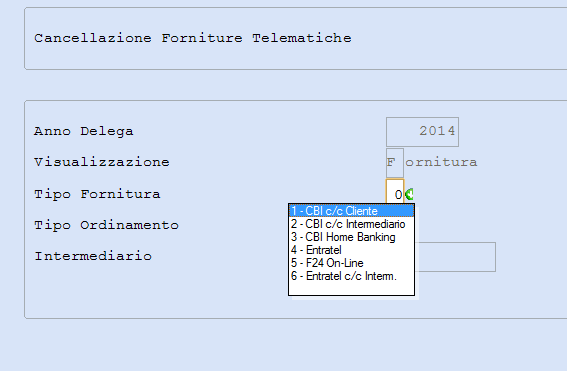
Task: Select 1 - CBI c/c Cliente option
Action: point(351,211)
